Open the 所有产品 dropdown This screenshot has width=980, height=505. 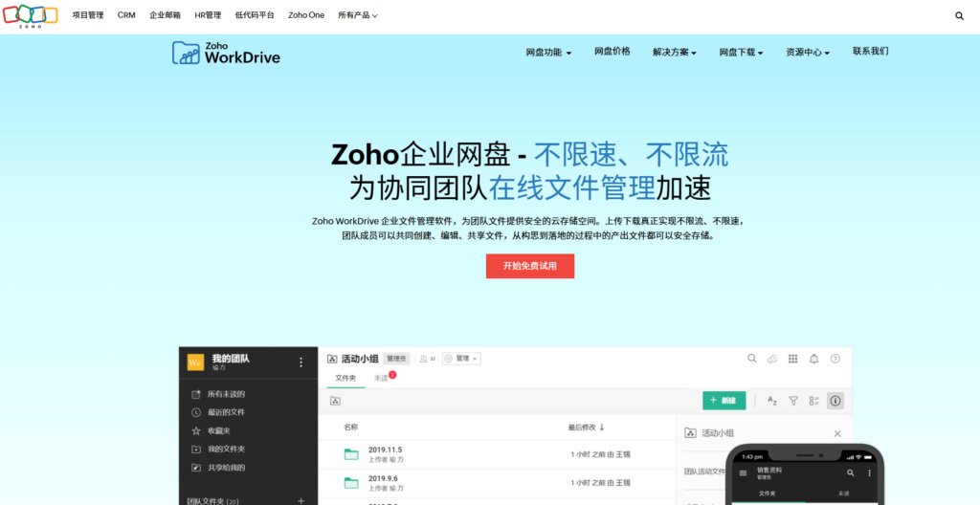[357, 15]
